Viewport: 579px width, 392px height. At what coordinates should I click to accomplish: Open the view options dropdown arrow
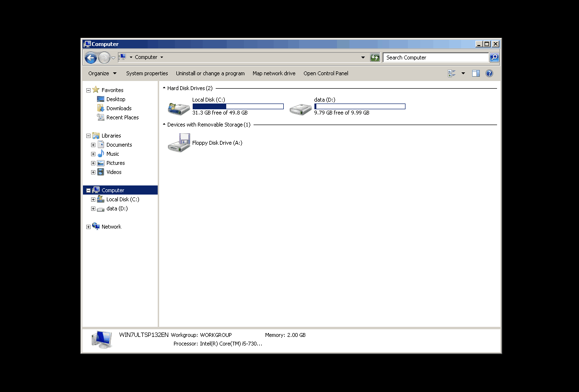pos(463,73)
